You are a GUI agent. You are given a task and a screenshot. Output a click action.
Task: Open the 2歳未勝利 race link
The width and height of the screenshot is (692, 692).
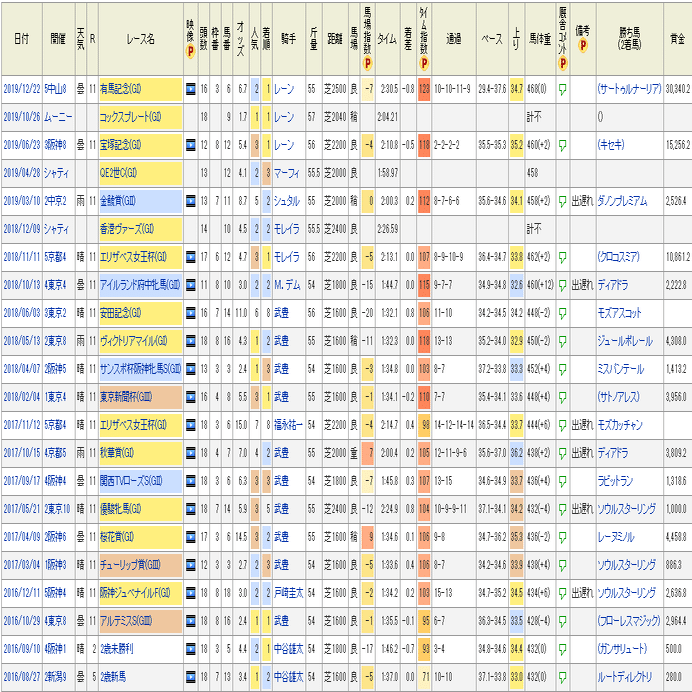[117, 649]
